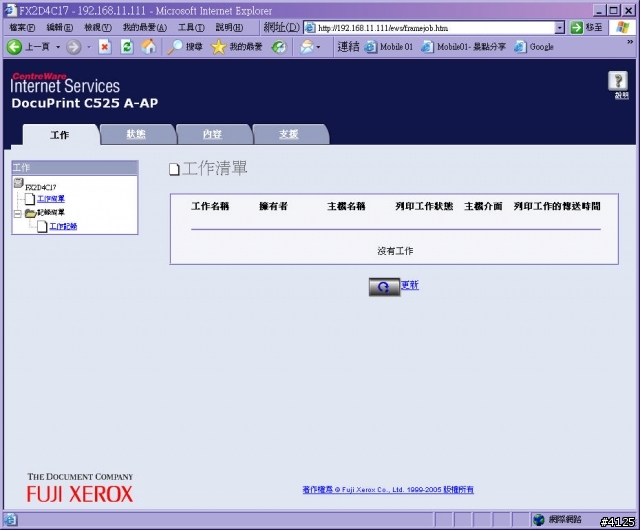Click the help text link under question mark

pos(622,96)
